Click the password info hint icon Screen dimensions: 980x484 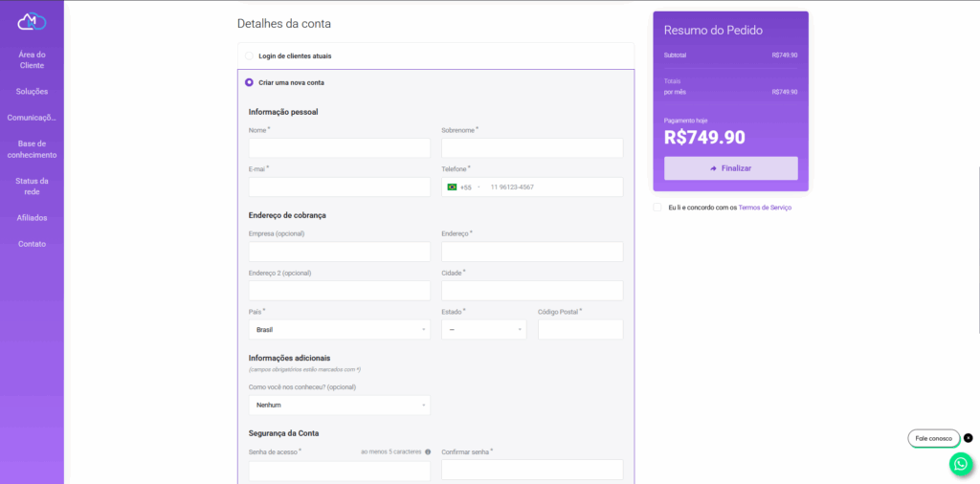pos(428,451)
